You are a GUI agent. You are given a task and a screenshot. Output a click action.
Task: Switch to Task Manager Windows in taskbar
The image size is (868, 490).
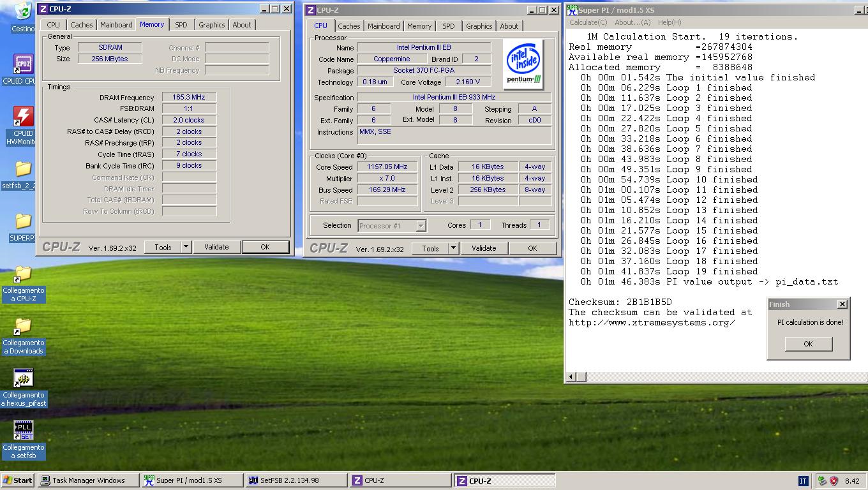pyautogui.click(x=89, y=480)
